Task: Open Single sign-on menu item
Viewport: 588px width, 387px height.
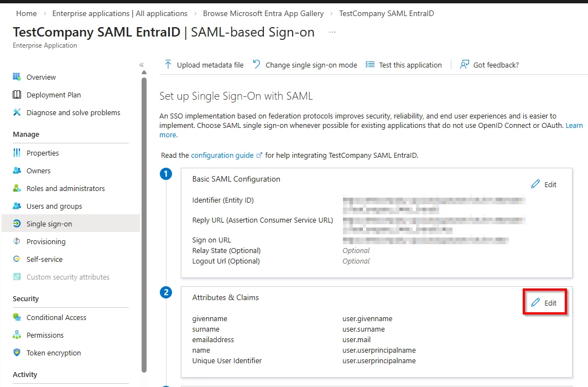Action: point(49,224)
